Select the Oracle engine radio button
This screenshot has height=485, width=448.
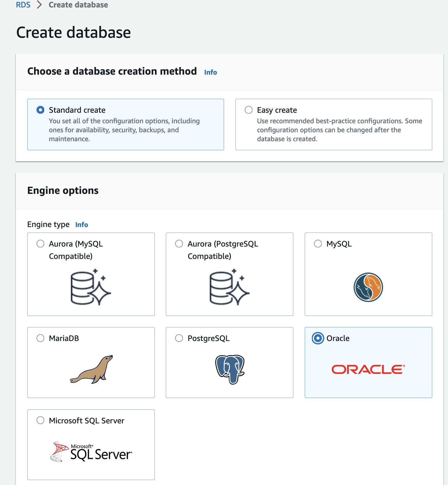coord(318,338)
